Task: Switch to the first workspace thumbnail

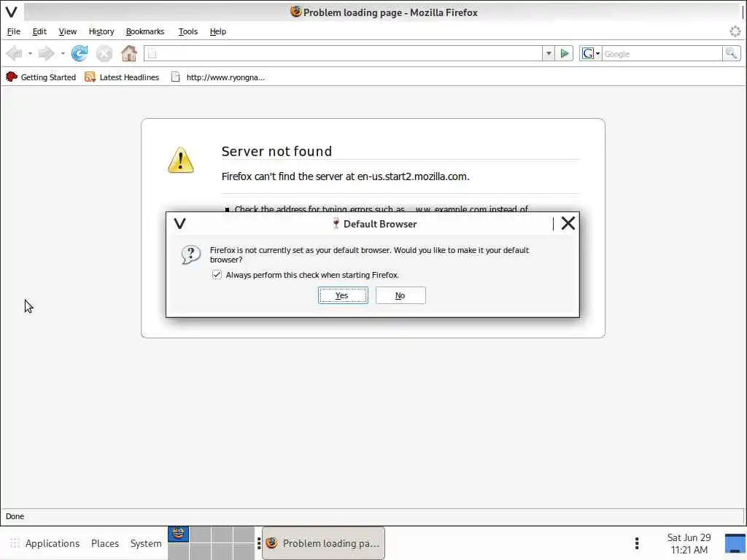Action: tap(178, 534)
